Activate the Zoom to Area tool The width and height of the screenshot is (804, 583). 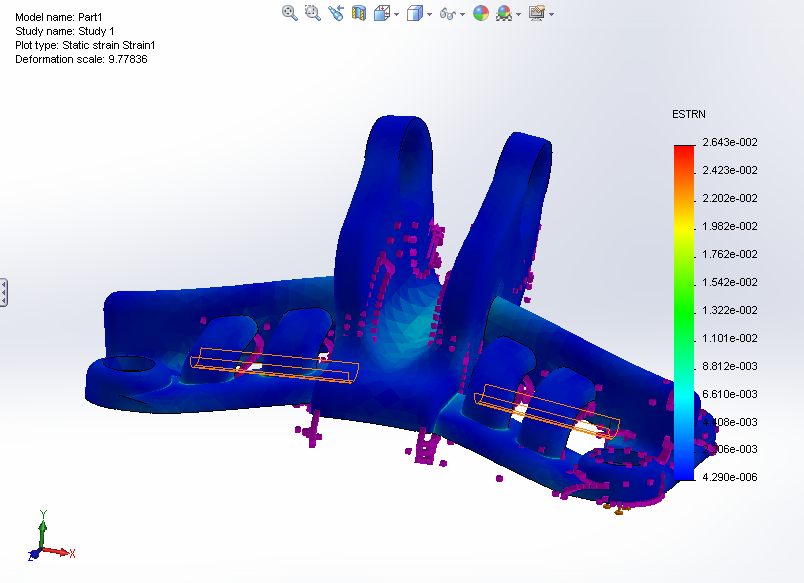[312, 13]
